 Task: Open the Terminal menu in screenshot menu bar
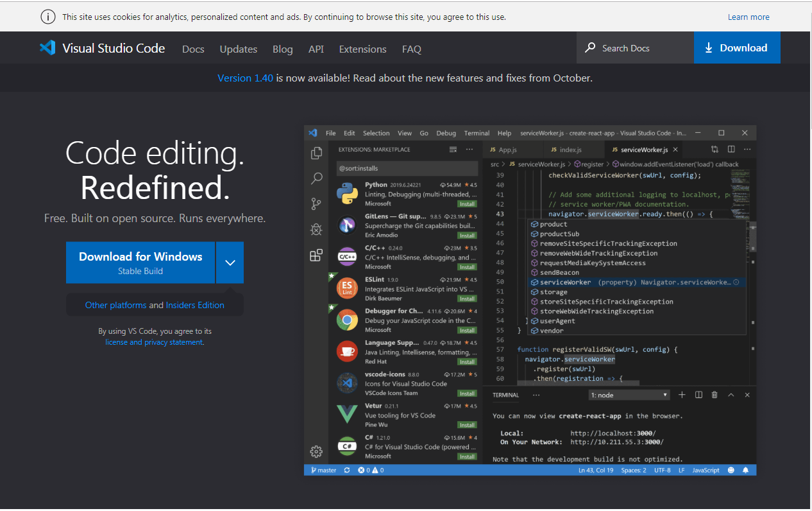click(x=477, y=134)
